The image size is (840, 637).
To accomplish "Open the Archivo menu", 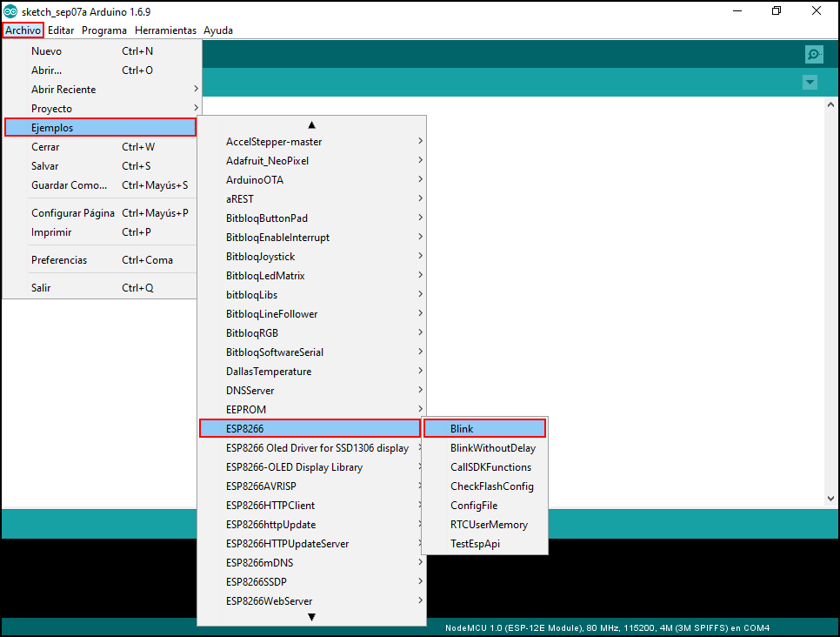I will pyautogui.click(x=23, y=30).
